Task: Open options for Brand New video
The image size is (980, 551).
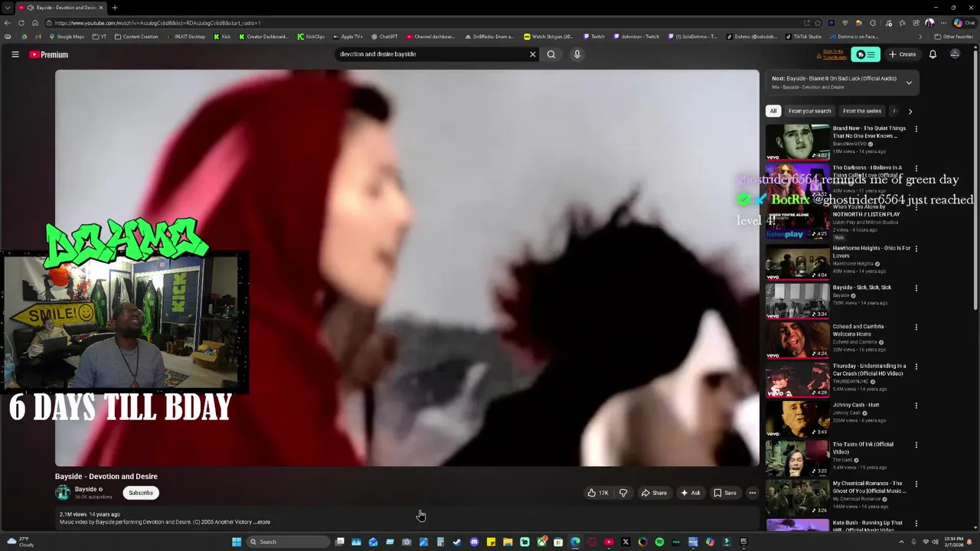Action: click(x=916, y=129)
